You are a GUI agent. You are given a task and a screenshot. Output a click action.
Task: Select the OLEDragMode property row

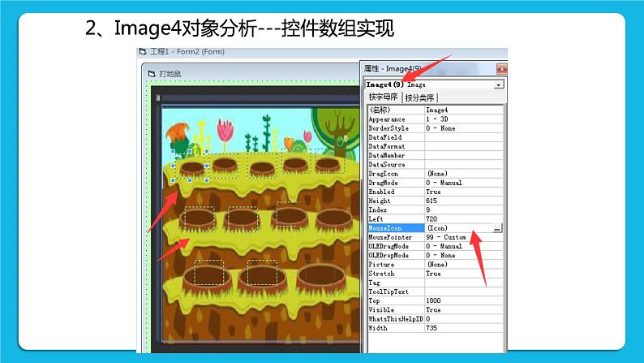click(436, 246)
